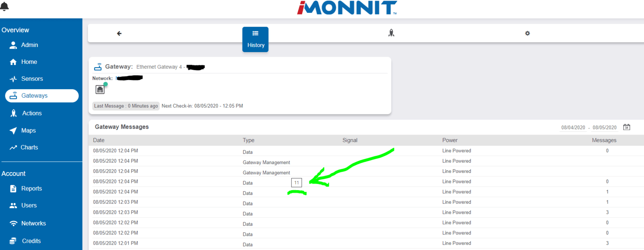Click the gateway router icon beside Gateway title

pyautogui.click(x=98, y=67)
